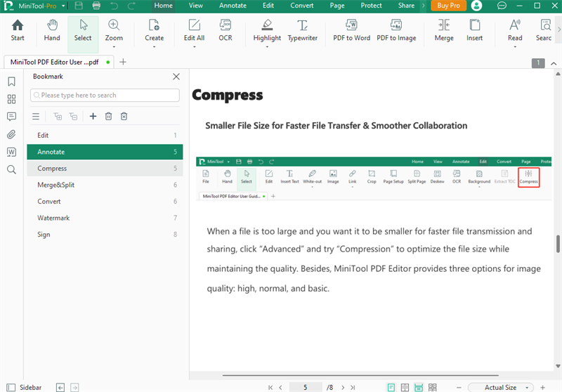Expand the Edit All dropdown arrow
The height and width of the screenshot is (392, 562).
pyautogui.click(x=195, y=46)
